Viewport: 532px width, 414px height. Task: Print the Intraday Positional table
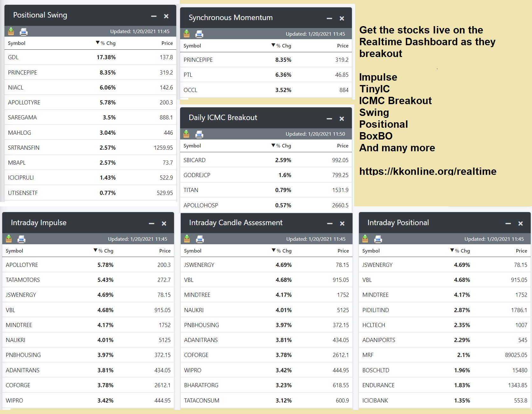(378, 239)
